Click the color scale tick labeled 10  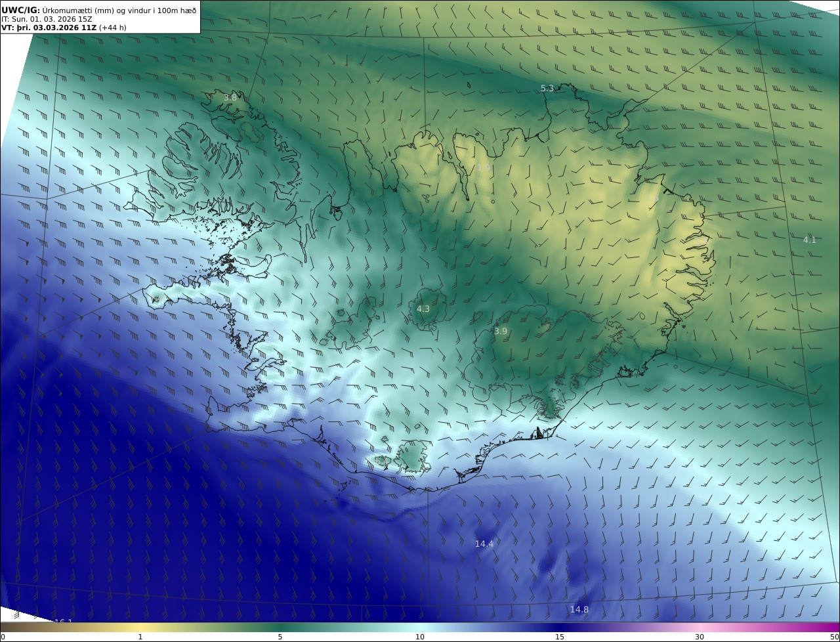pyautogui.click(x=420, y=637)
